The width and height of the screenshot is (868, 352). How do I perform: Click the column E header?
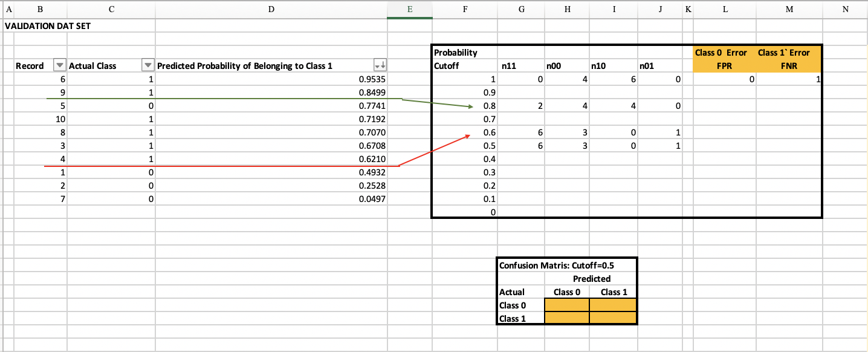click(x=410, y=9)
